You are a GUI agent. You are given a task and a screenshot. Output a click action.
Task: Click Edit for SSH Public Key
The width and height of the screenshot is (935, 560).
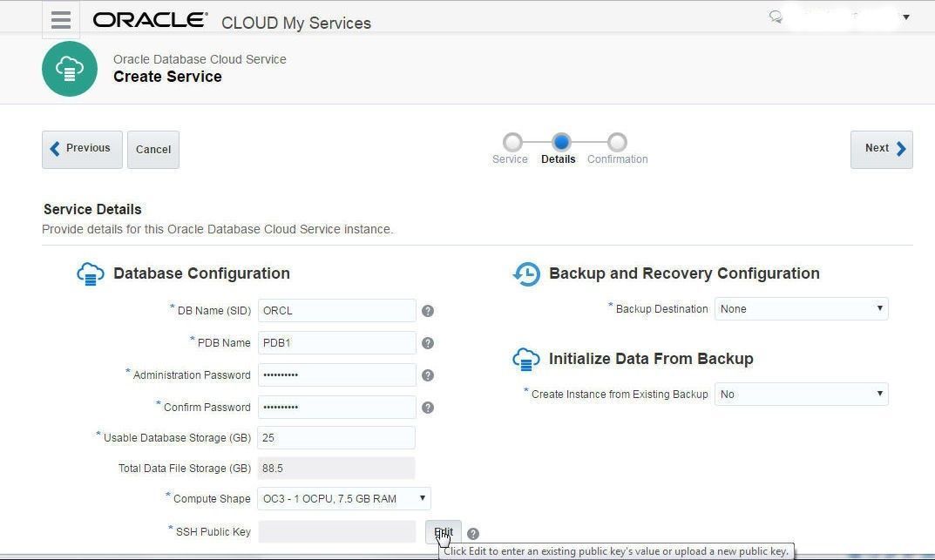pyautogui.click(x=443, y=531)
